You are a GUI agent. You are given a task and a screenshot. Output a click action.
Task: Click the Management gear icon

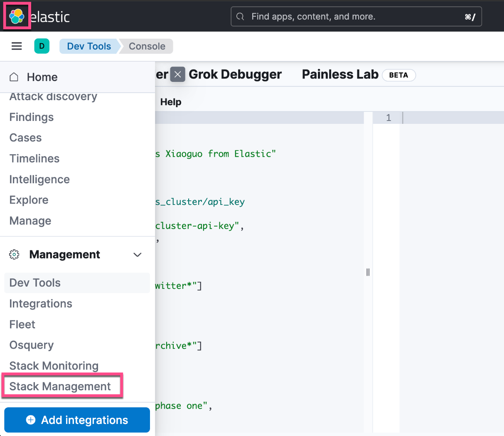point(14,254)
